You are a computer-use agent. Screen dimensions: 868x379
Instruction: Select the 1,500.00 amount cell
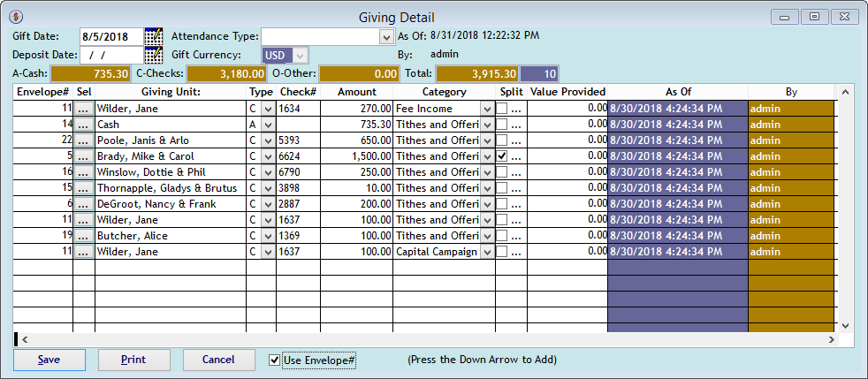tap(356, 156)
